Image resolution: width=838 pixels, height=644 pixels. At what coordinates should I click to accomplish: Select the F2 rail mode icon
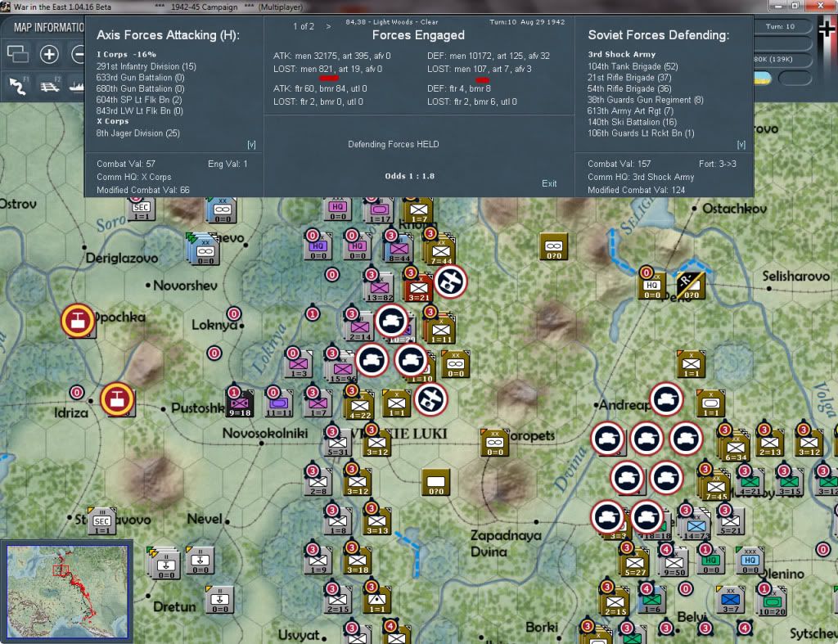50,85
